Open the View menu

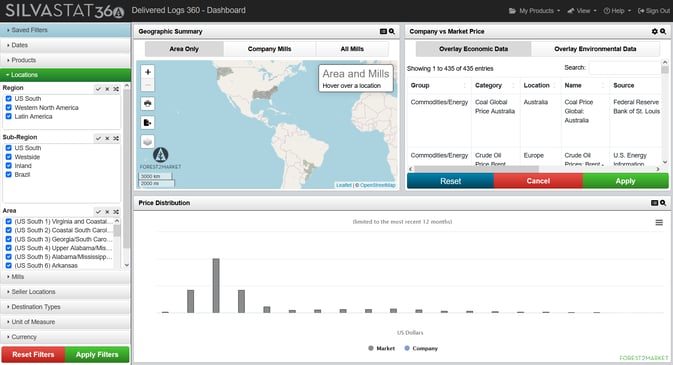click(x=582, y=11)
